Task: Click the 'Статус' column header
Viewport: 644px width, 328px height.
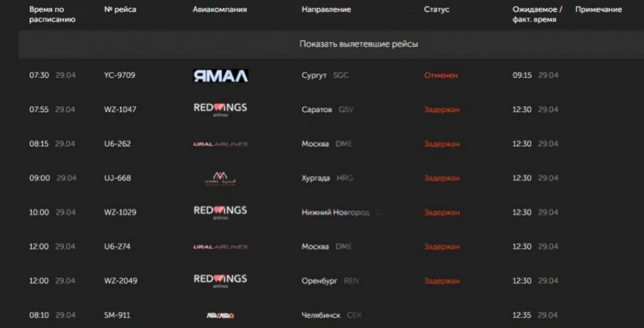Action: [436, 10]
